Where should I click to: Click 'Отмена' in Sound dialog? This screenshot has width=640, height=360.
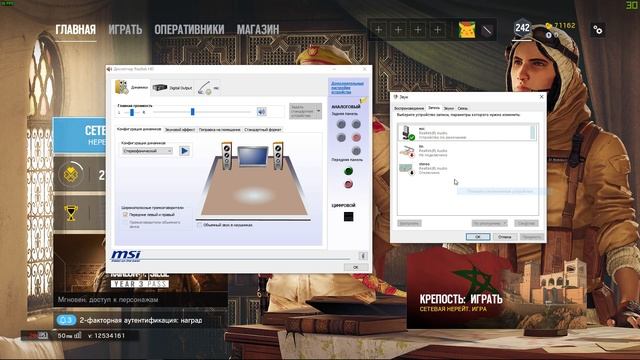pos(505,237)
